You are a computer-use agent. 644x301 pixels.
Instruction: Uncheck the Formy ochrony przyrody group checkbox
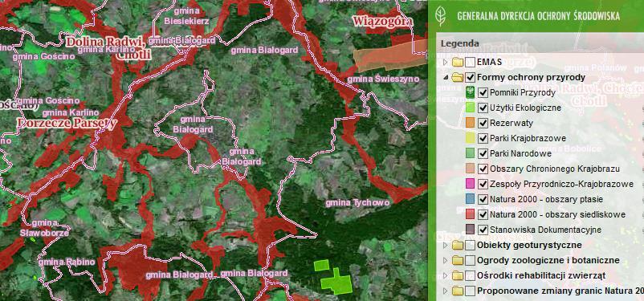pyautogui.click(x=471, y=77)
